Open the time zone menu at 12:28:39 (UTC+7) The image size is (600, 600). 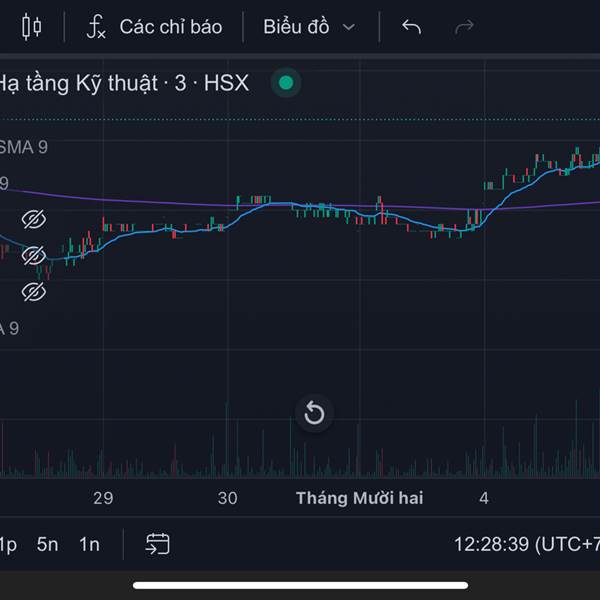[x=527, y=544]
